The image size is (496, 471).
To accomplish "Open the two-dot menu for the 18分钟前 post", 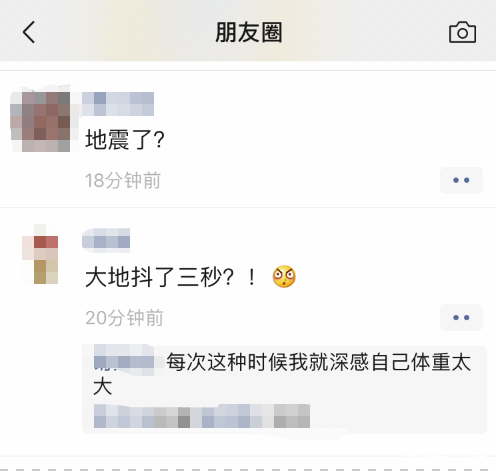I will 461,180.
